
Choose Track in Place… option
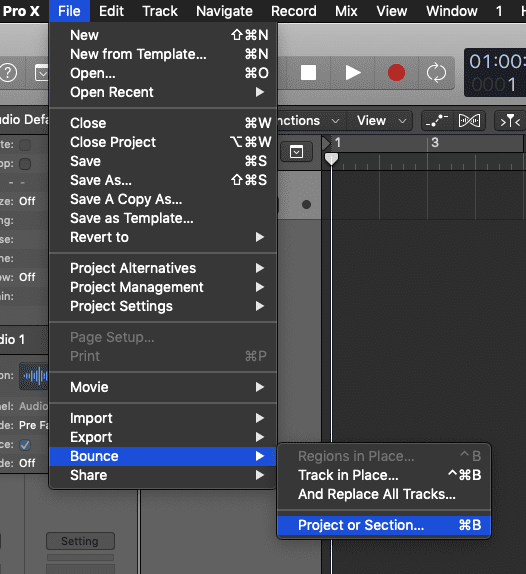point(384,475)
